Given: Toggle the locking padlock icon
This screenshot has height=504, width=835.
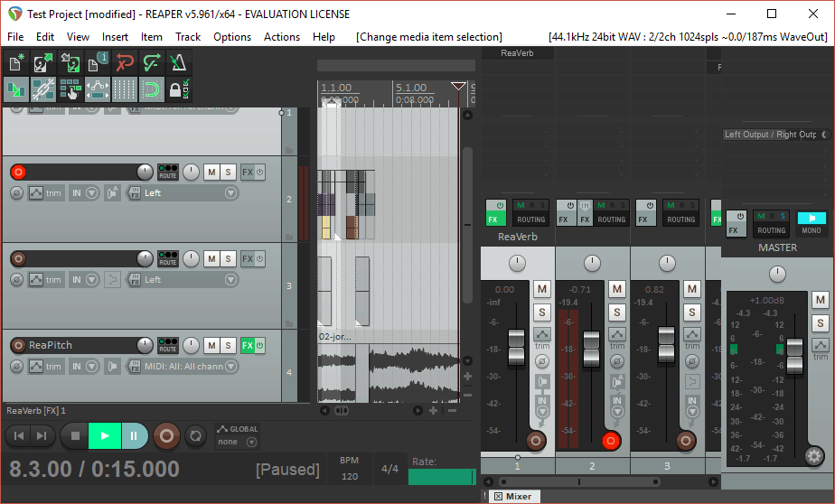Looking at the screenshot, I should click(x=179, y=89).
